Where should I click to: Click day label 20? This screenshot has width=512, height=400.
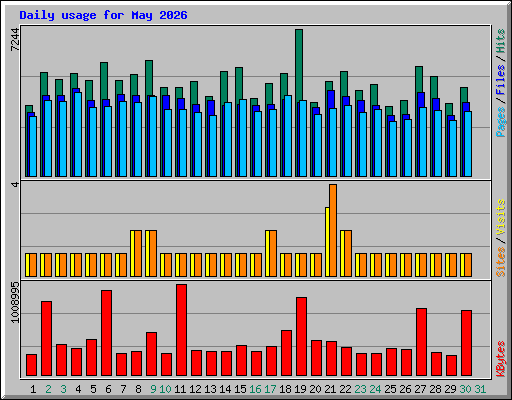pyautogui.click(x=315, y=389)
